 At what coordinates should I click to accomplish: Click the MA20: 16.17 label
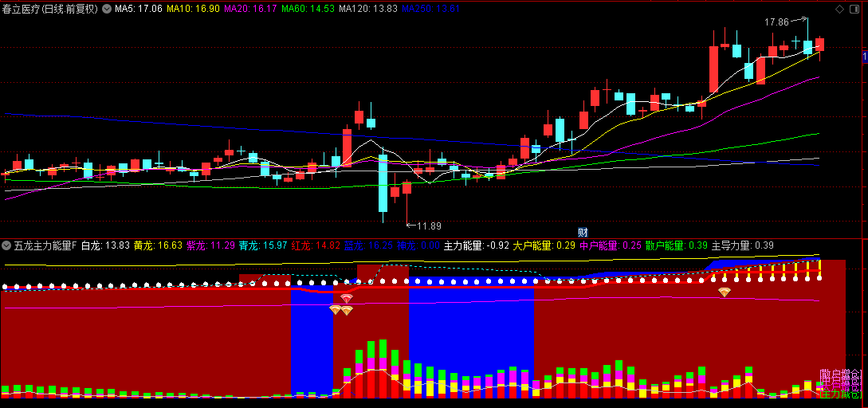tap(251, 9)
